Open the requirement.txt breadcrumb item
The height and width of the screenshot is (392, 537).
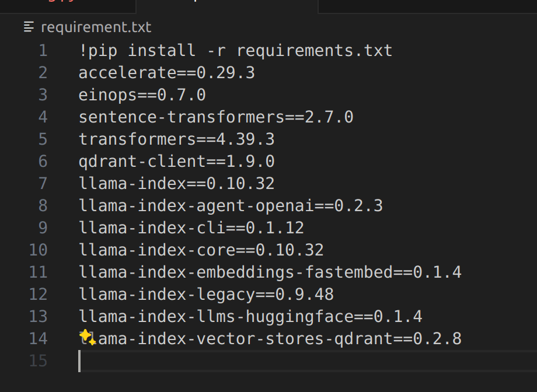pyautogui.click(x=96, y=27)
